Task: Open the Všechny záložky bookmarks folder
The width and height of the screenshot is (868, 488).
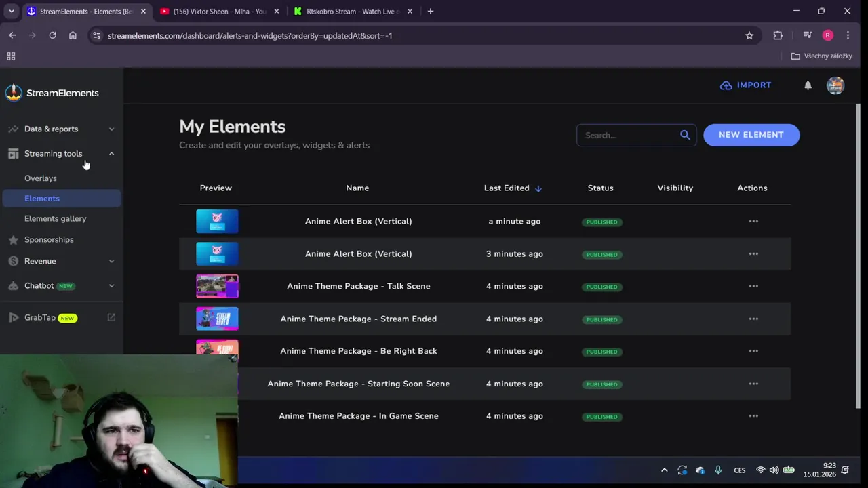Action: click(821, 56)
